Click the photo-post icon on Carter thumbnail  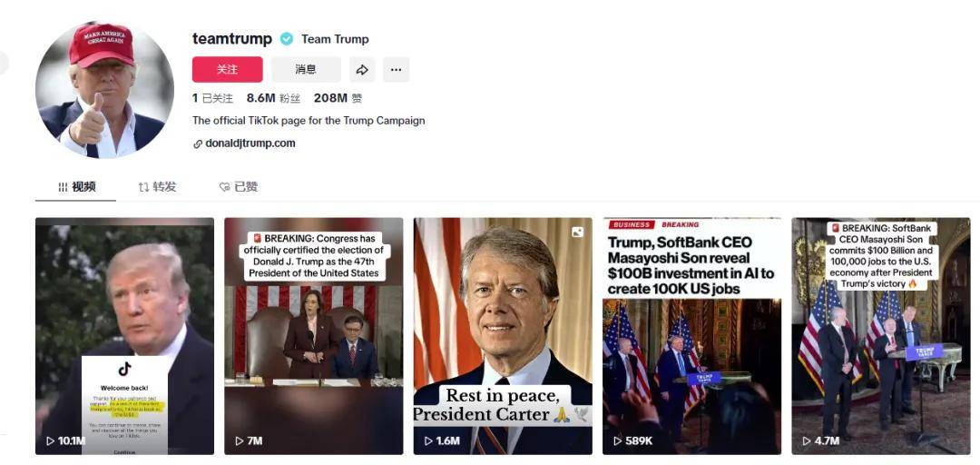pyautogui.click(x=577, y=232)
